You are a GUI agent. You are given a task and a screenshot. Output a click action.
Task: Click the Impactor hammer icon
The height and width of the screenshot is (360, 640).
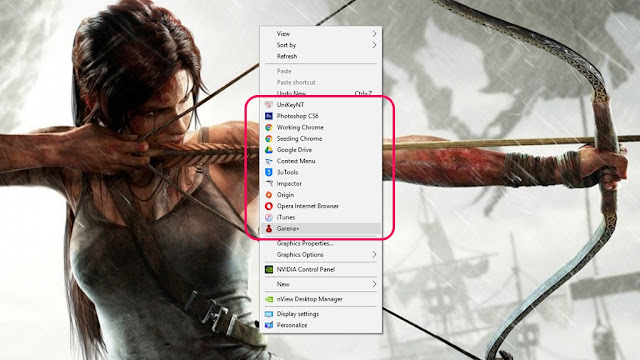tap(269, 184)
